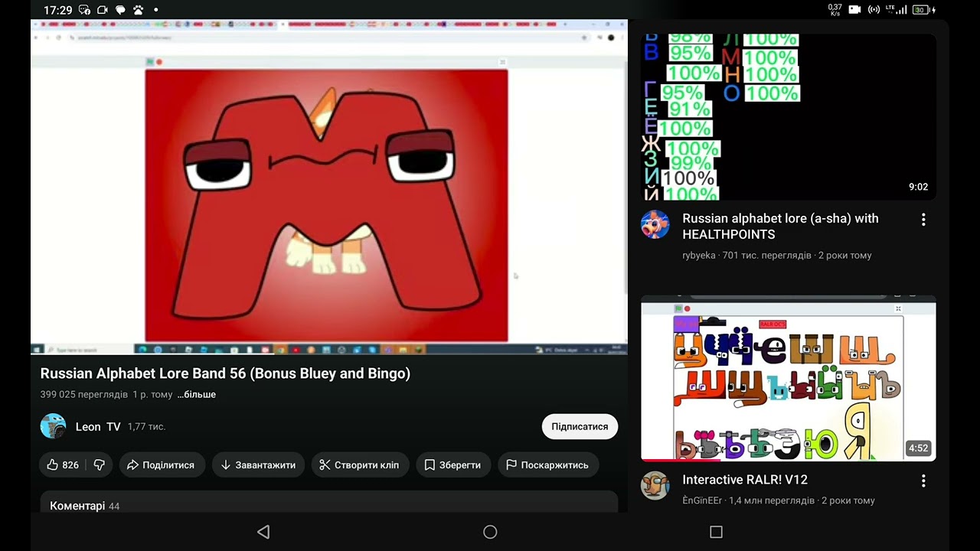This screenshot has height=551, width=980.
Task: Open the Leon TV channel name
Action: click(98, 426)
